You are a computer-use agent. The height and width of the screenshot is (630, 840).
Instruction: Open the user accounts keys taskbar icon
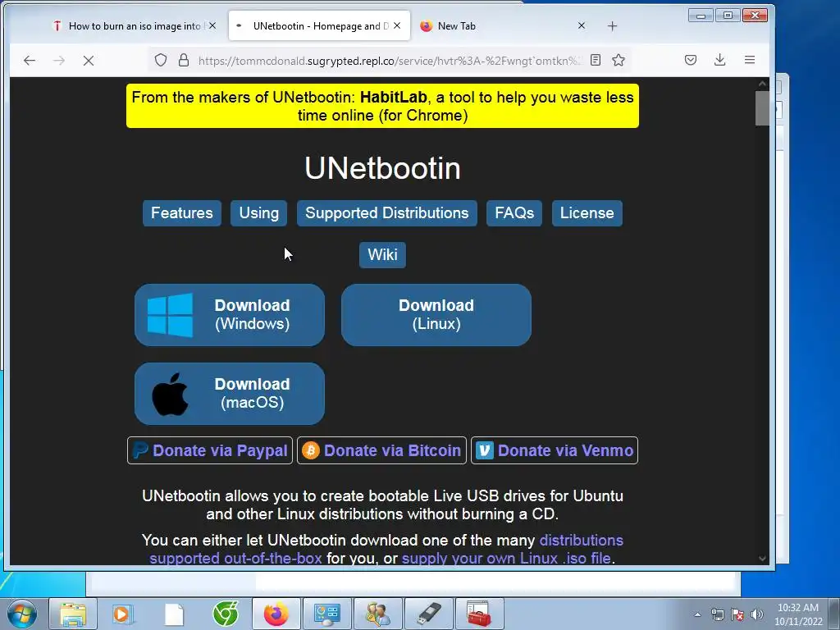tap(377, 614)
